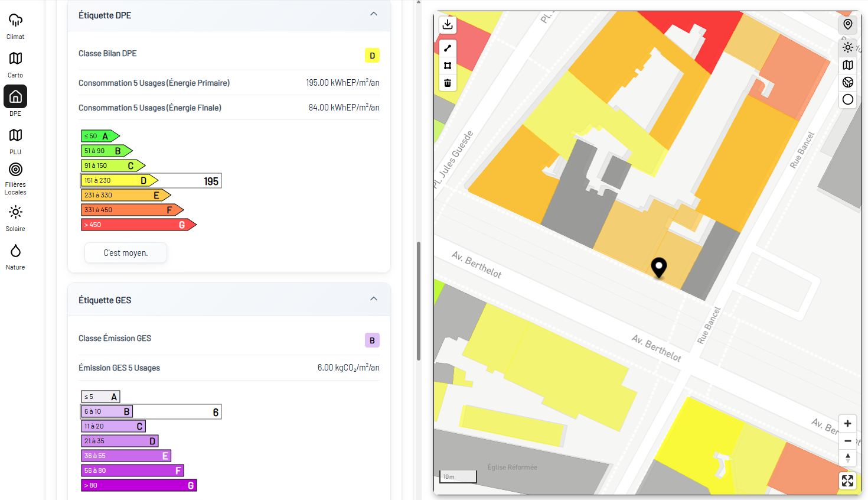Zoom in on the map
This screenshot has height=500, width=868.
pyautogui.click(x=848, y=424)
